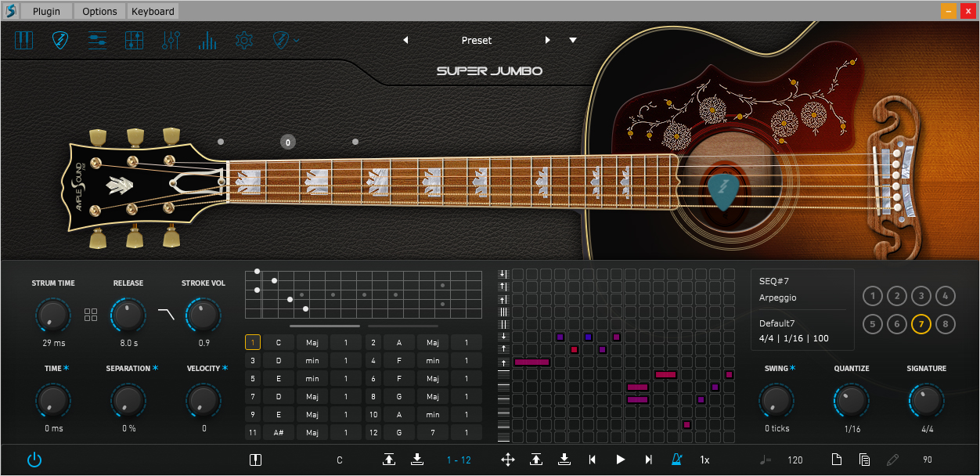980x476 pixels.
Task: Toggle the metronome on
Action: (678, 460)
